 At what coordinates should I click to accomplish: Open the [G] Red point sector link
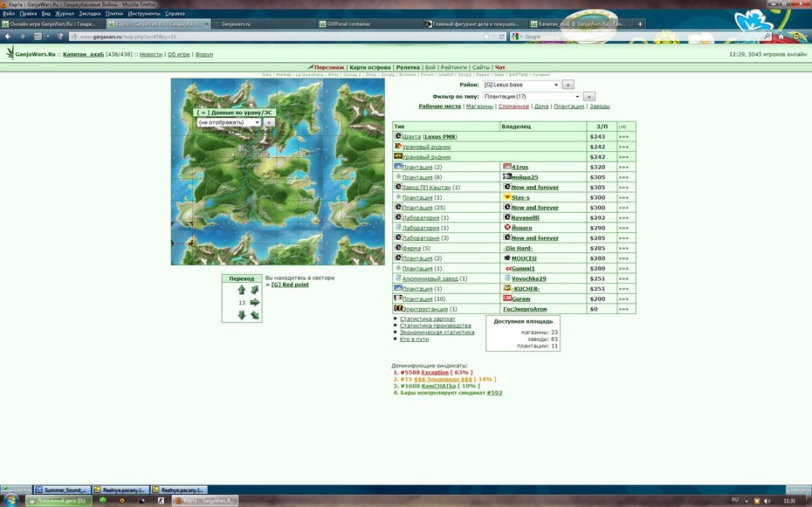click(290, 284)
